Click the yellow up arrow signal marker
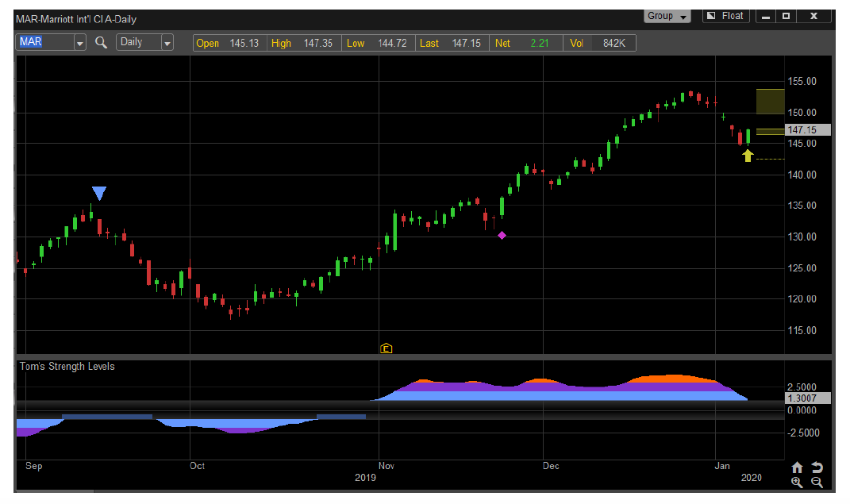 (748, 156)
